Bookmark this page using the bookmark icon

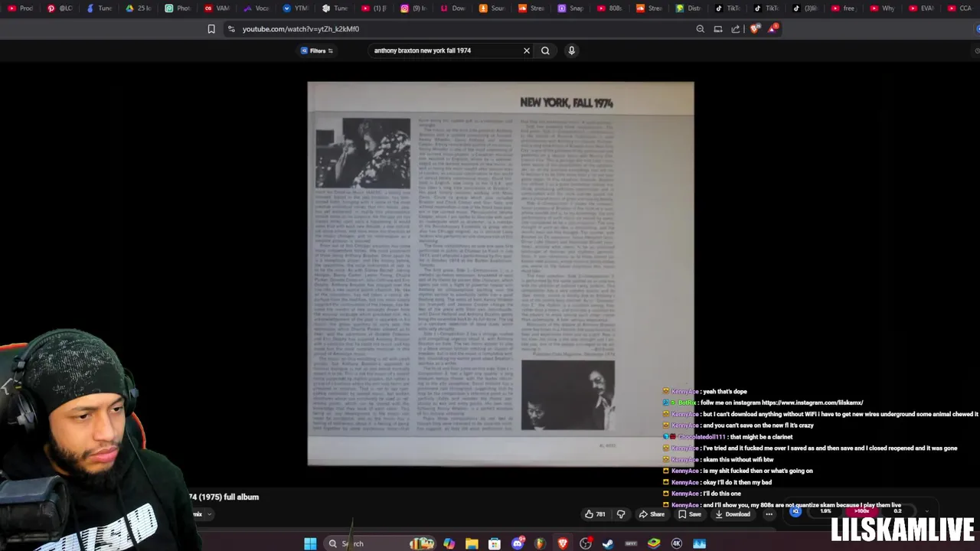click(211, 29)
